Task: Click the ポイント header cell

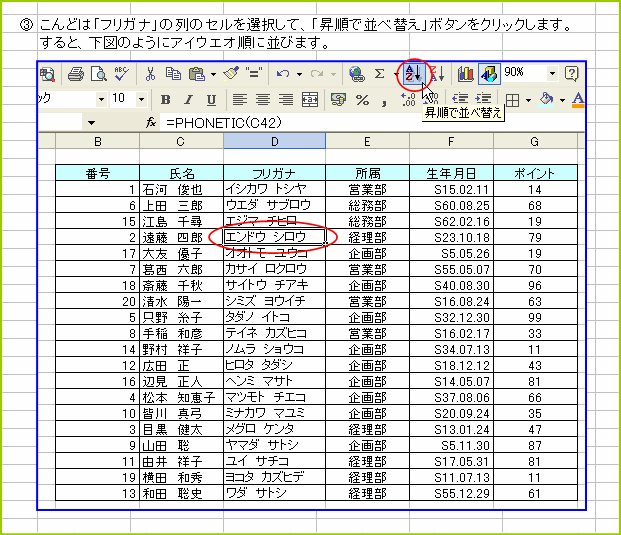Action: pyautogui.click(x=535, y=173)
